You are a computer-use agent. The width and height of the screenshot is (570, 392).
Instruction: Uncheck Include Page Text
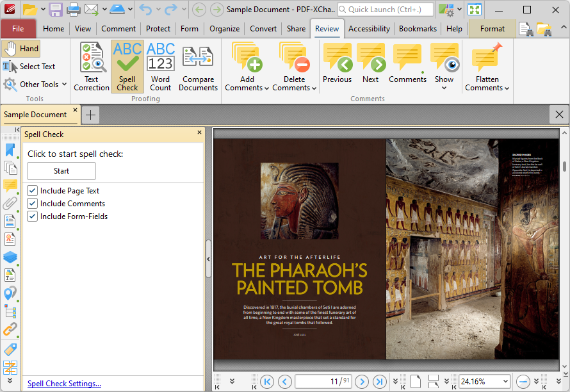[x=33, y=190]
